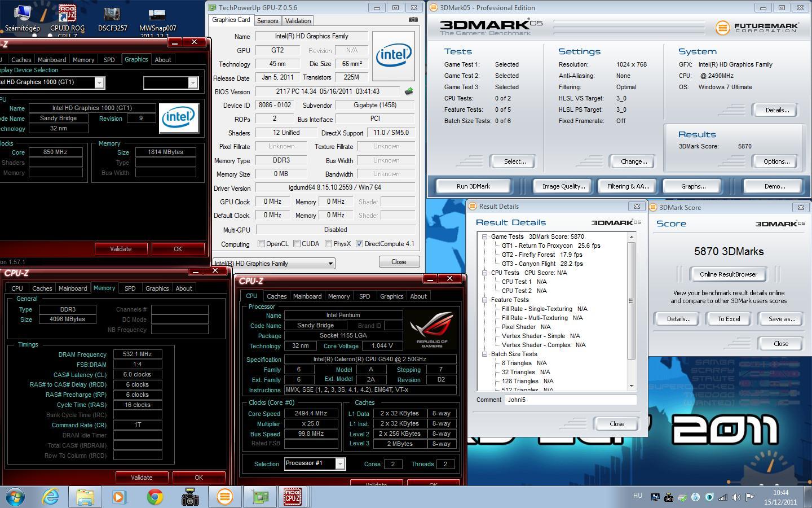This screenshot has height=508, width=812.
Task: Open Mainboard tab in ROG CPU-Z CPU window
Action: 307,296
